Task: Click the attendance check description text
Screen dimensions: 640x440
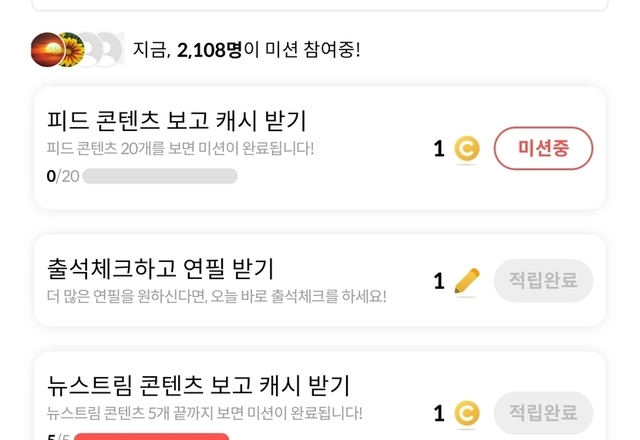Action: (x=216, y=296)
